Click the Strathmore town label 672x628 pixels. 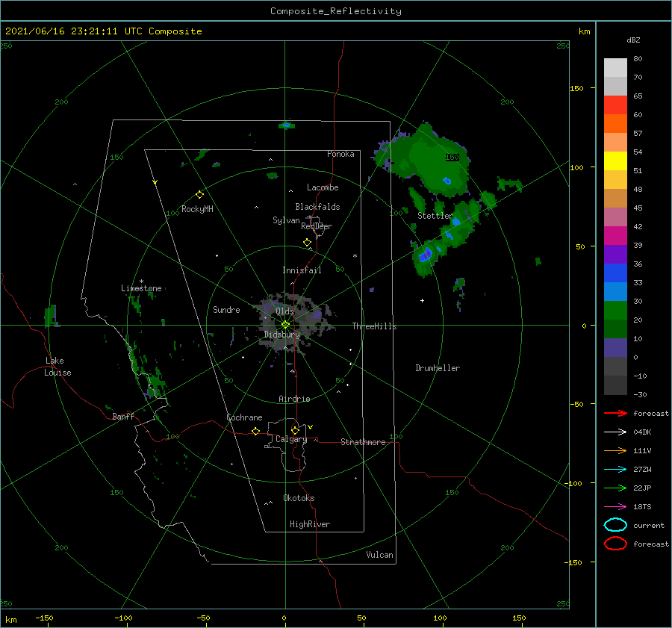point(363,442)
